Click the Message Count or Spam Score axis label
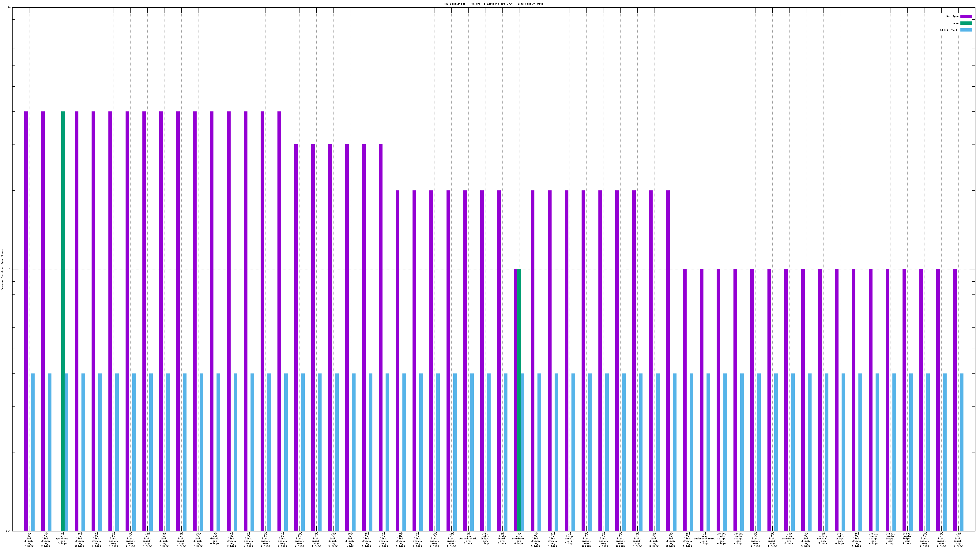Viewport: 980px width, 551px height. (2, 270)
